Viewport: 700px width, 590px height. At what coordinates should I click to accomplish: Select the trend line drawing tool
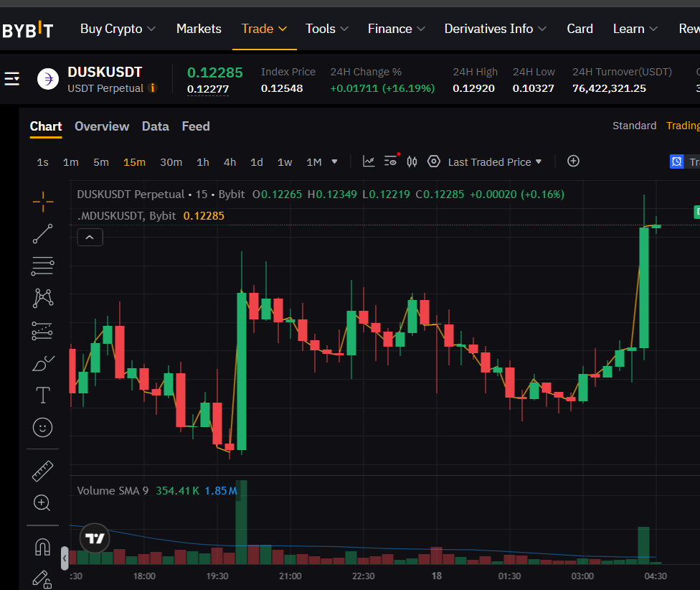(43, 233)
